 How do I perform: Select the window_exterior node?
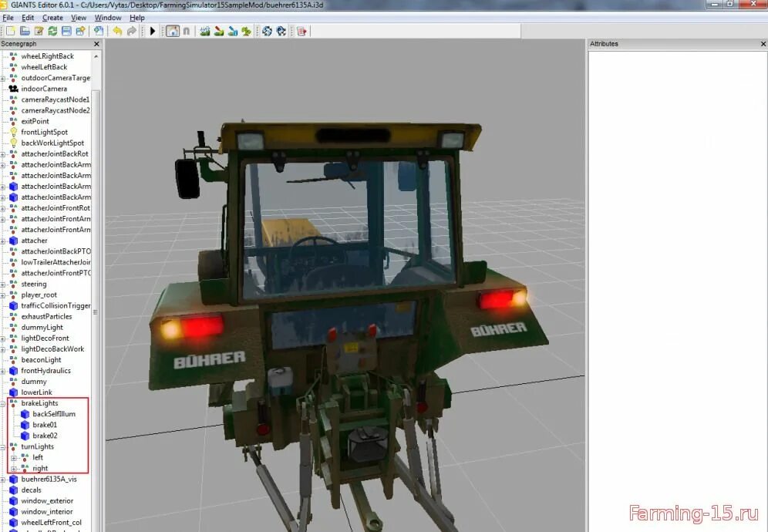point(47,500)
